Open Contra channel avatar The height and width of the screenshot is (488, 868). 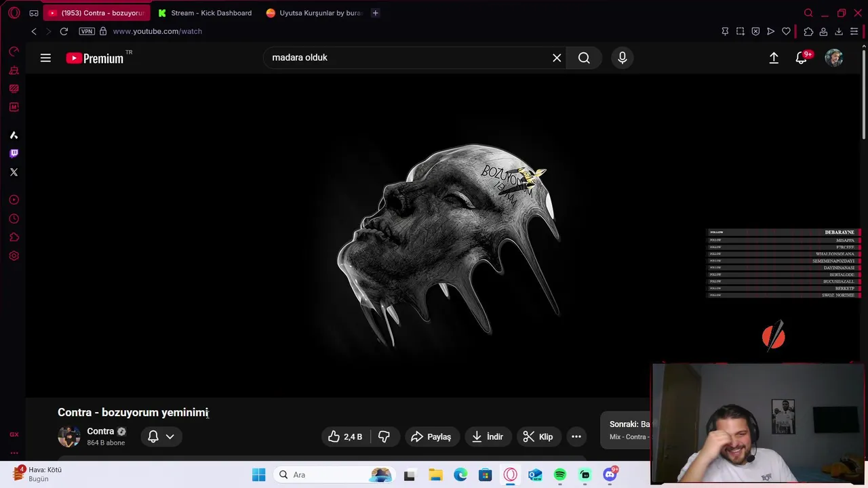coord(68,436)
